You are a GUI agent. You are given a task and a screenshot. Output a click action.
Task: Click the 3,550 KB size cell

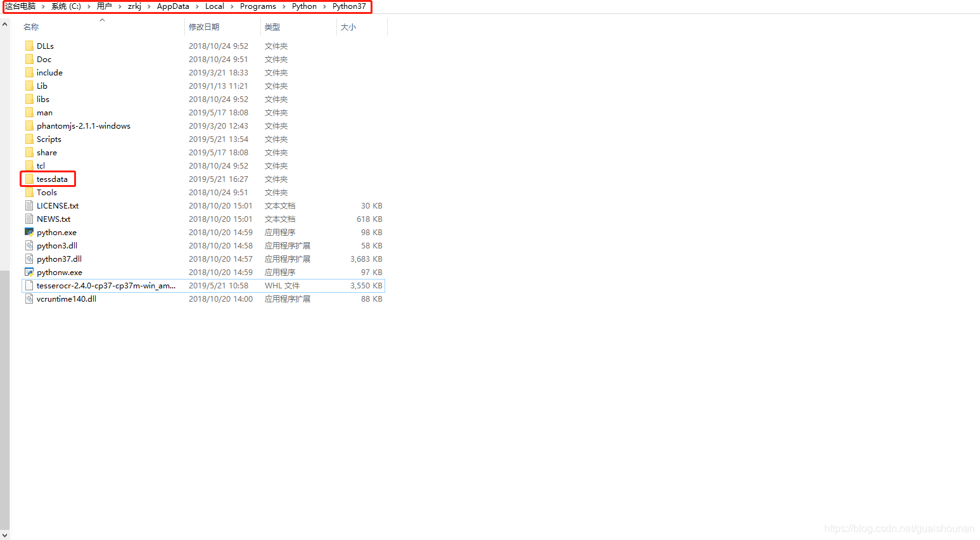[x=366, y=285]
